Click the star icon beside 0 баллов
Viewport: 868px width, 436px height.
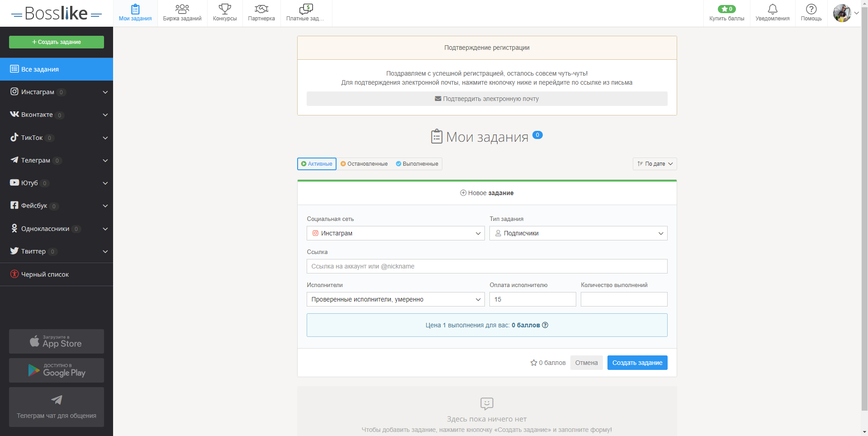pos(534,363)
